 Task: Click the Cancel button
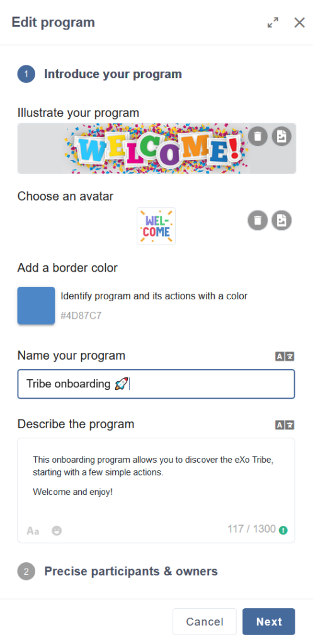pyautogui.click(x=205, y=622)
